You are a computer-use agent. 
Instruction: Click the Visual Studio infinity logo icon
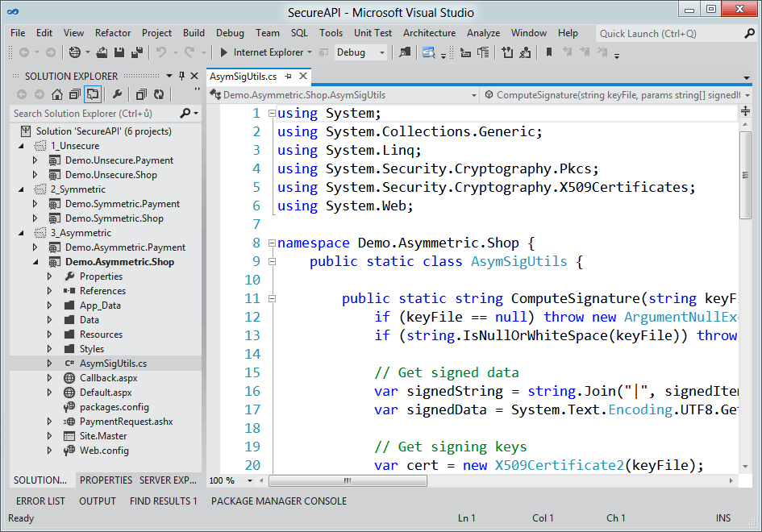coord(13,11)
